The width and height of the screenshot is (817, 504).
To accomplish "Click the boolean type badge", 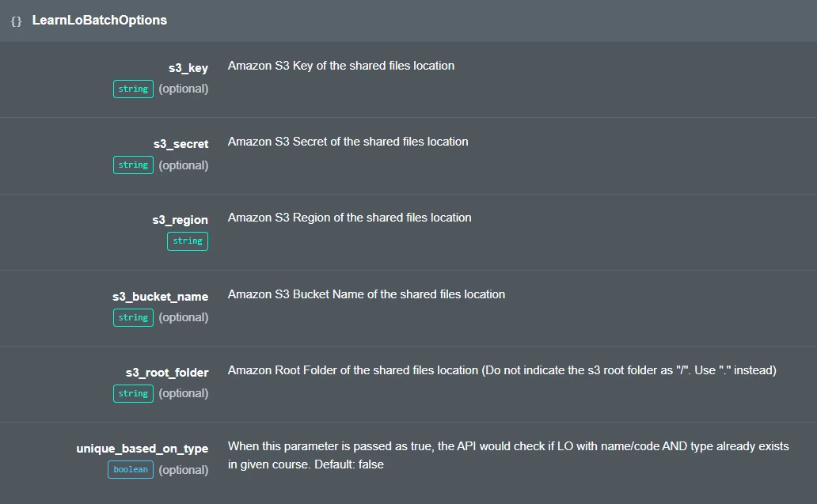I will tap(130, 469).
